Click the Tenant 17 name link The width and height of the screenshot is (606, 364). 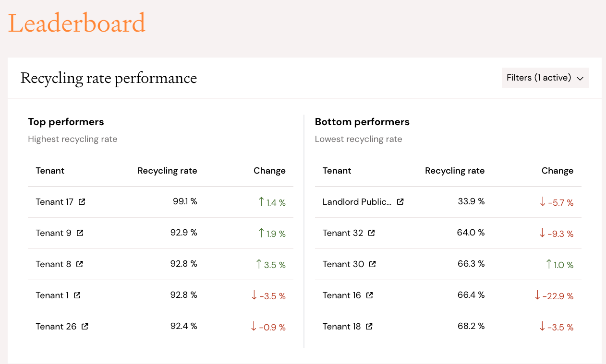pyautogui.click(x=55, y=202)
